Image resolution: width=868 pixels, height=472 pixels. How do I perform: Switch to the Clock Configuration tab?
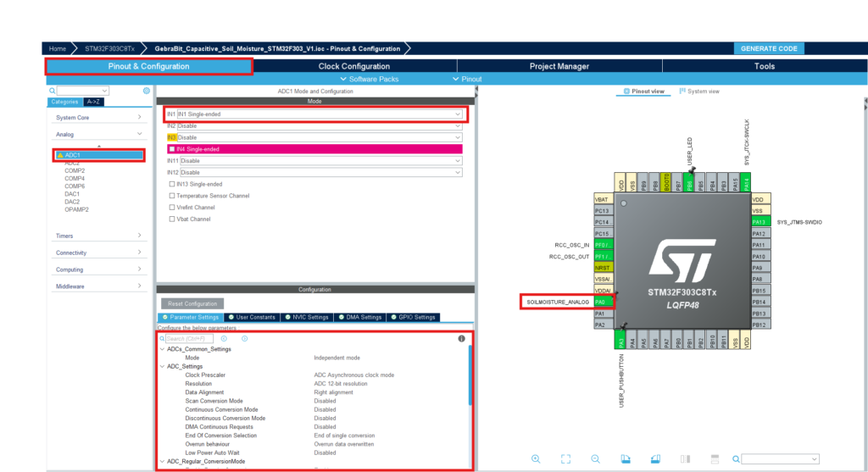click(x=354, y=66)
